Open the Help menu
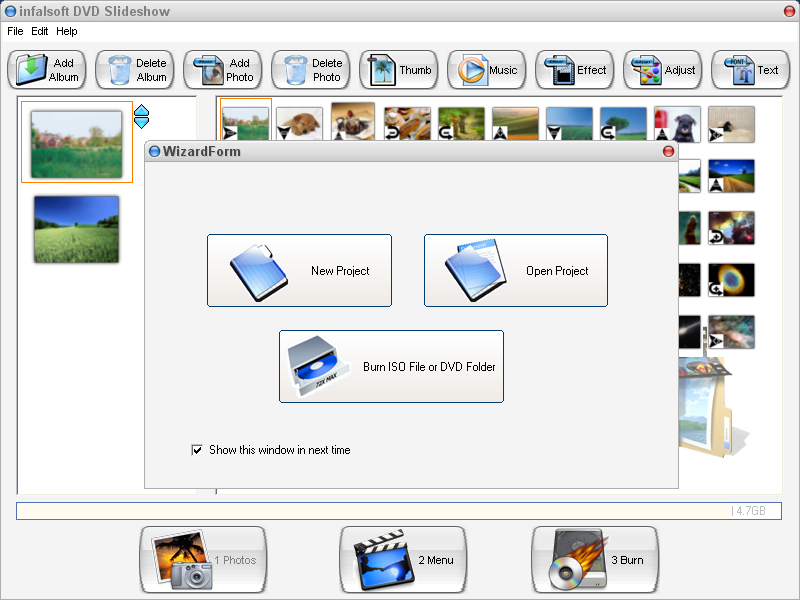Screen dimensions: 800x600 pyautogui.click(x=67, y=31)
